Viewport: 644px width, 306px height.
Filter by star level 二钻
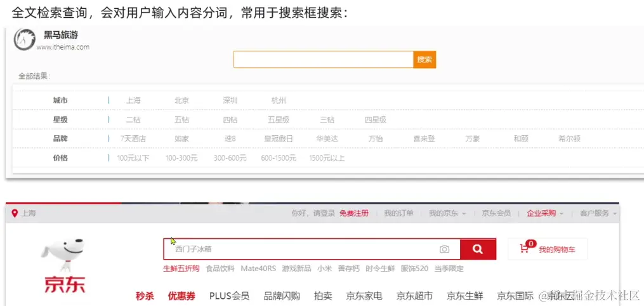tap(133, 120)
